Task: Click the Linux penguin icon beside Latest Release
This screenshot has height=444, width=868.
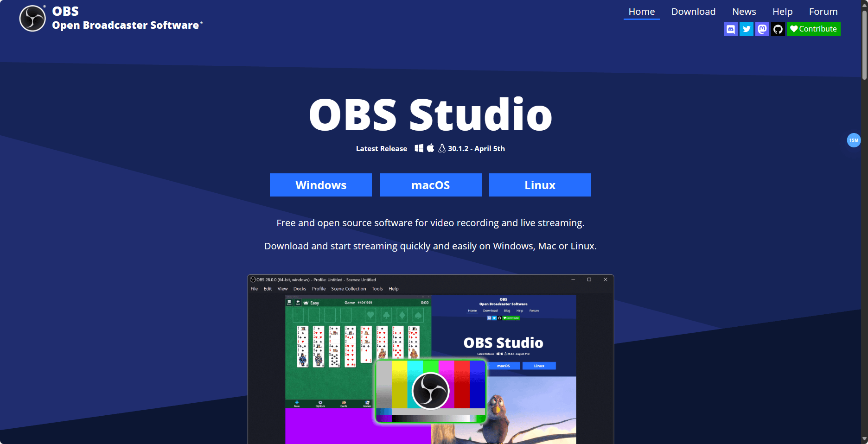Action: [x=442, y=148]
